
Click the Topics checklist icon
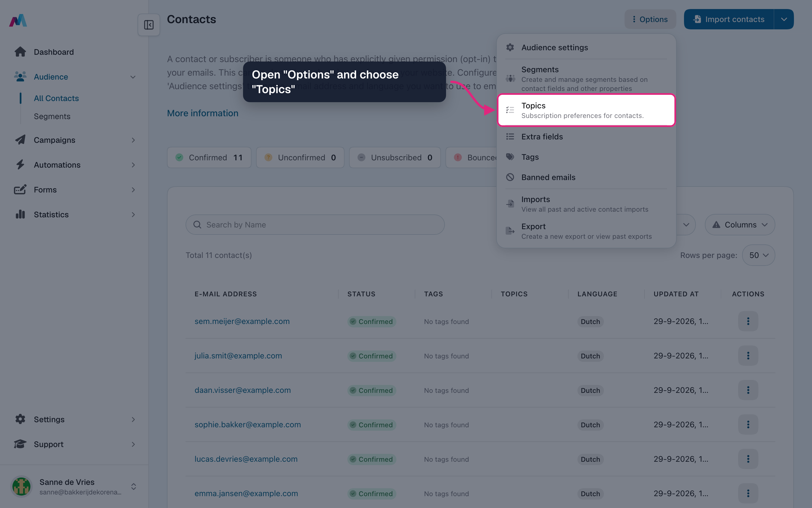(510, 110)
